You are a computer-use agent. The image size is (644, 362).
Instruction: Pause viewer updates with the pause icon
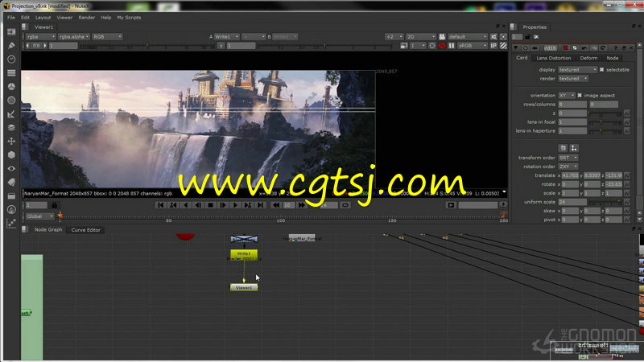click(x=452, y=46)
